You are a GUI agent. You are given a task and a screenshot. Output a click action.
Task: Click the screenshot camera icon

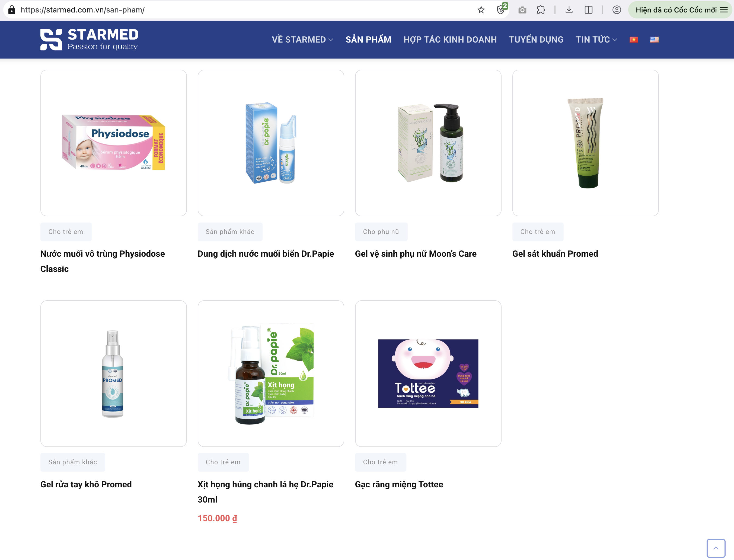click(522, 10)
